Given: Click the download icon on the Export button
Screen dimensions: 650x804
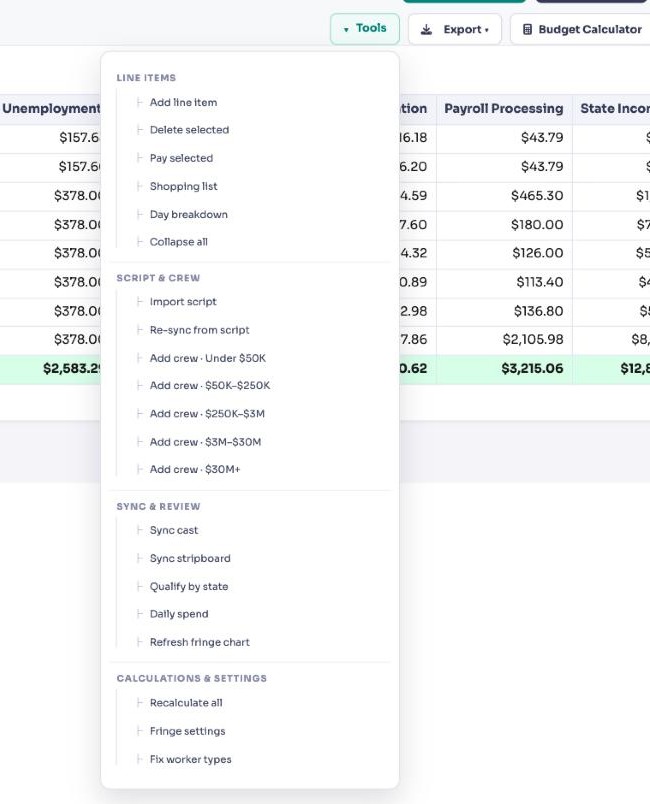Looking at the screenshot, I should point(426,30).
